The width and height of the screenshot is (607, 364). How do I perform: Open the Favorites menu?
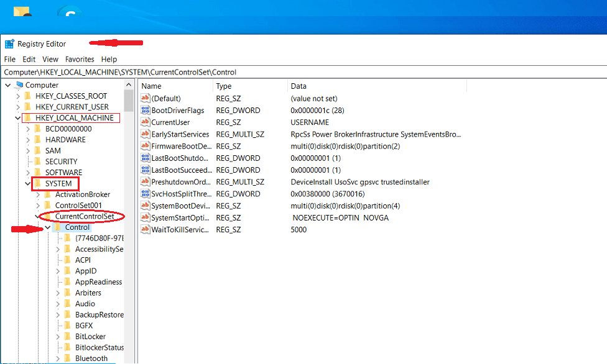(80, 59)
